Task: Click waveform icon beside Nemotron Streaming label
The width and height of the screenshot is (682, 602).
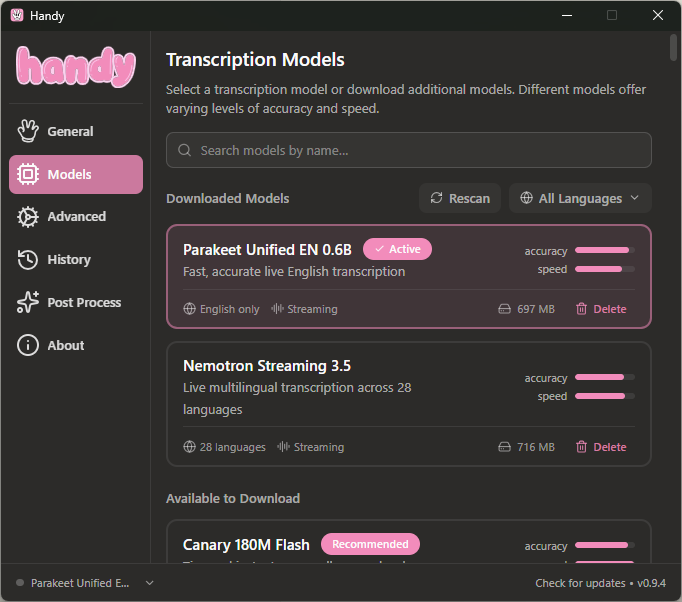Action: point(283,447)
